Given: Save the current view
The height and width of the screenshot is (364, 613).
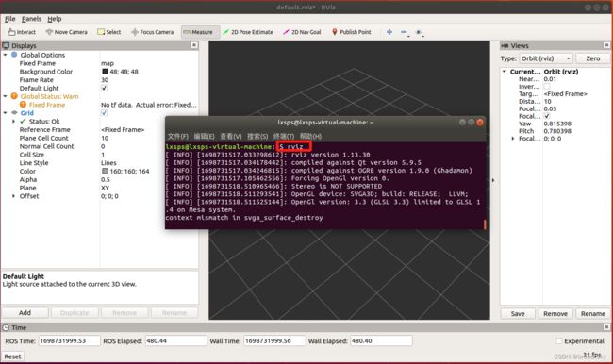Looking at the screenshot, I should click(x=518, y=314).
